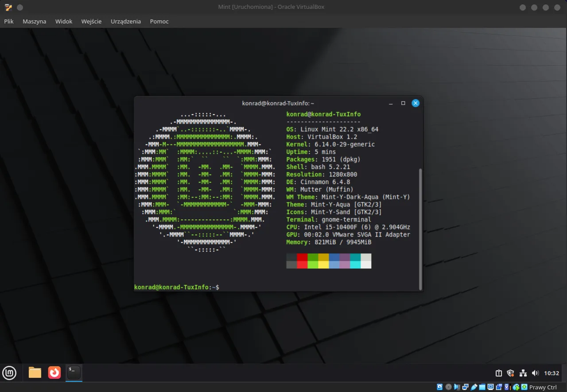Open the Plik menu
This screenshot has width=567, height=392.
coord(9,21)
